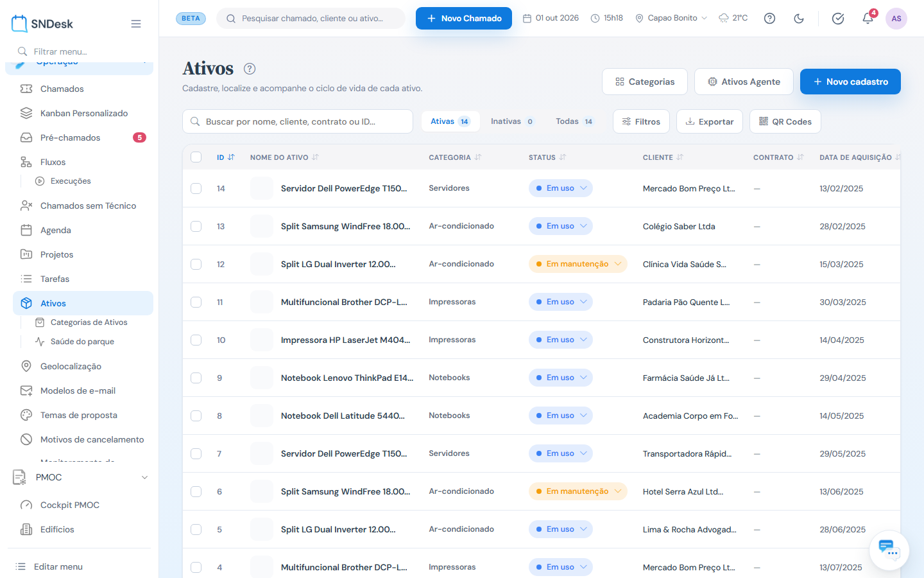Check the row for asset ID 11

click(x=196, y=302)
